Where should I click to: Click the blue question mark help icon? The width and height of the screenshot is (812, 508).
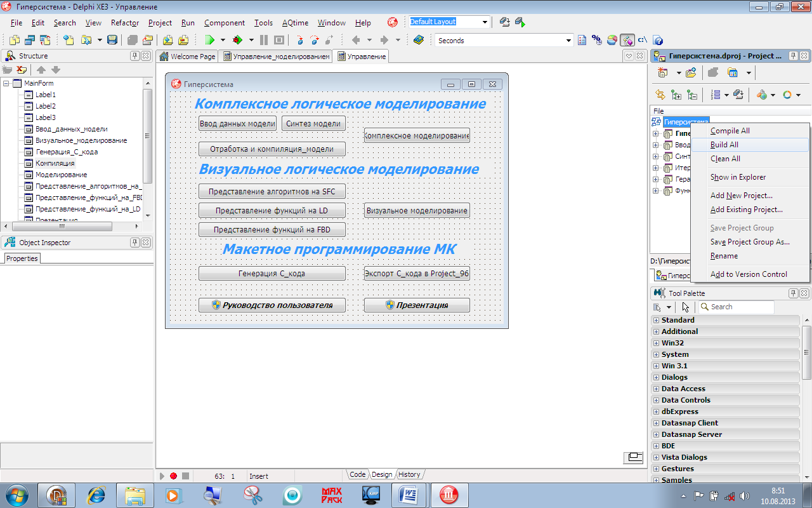click(658, 40)
